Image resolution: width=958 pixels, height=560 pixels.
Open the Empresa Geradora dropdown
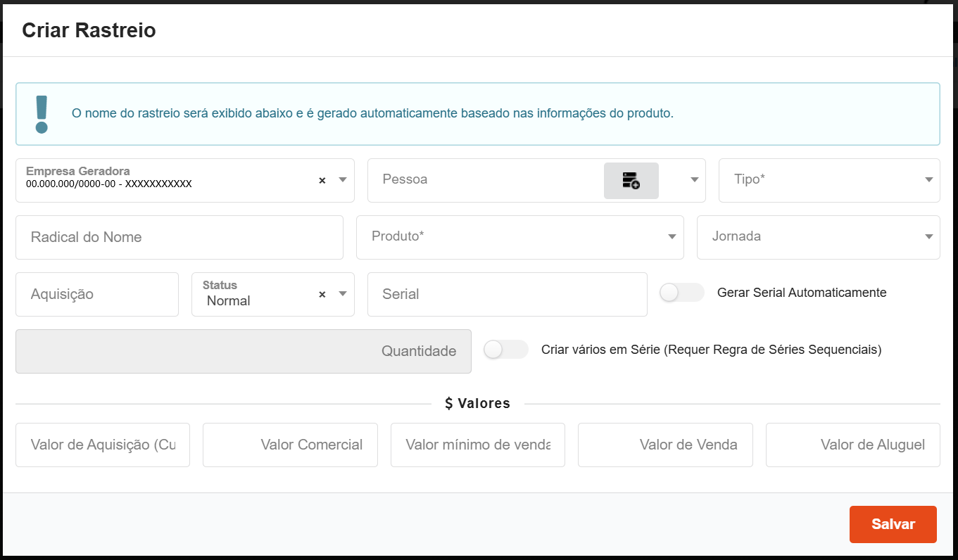pyautogui.click(x=343, y=181)
